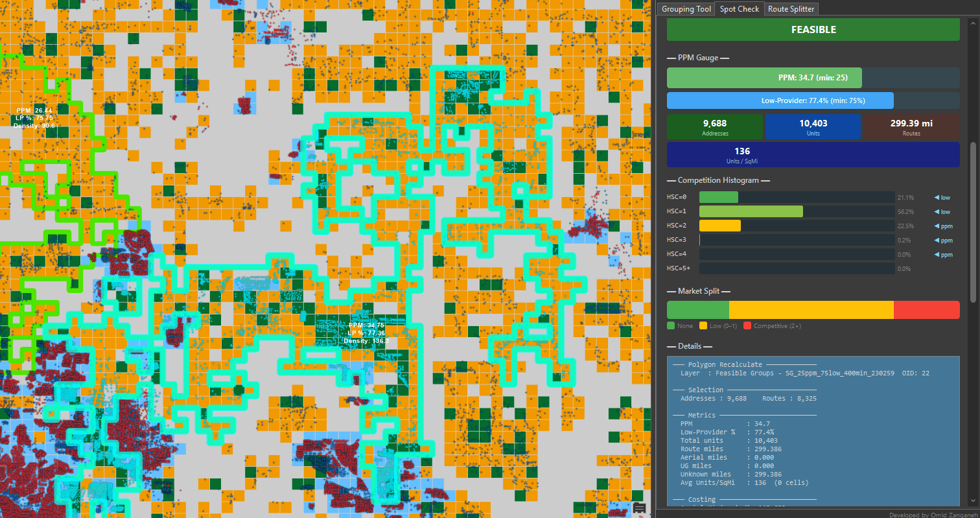The image size is (980, 518).
Task: Click the 'Density: 90.6' map label
Action: click(x=34, y=126)
